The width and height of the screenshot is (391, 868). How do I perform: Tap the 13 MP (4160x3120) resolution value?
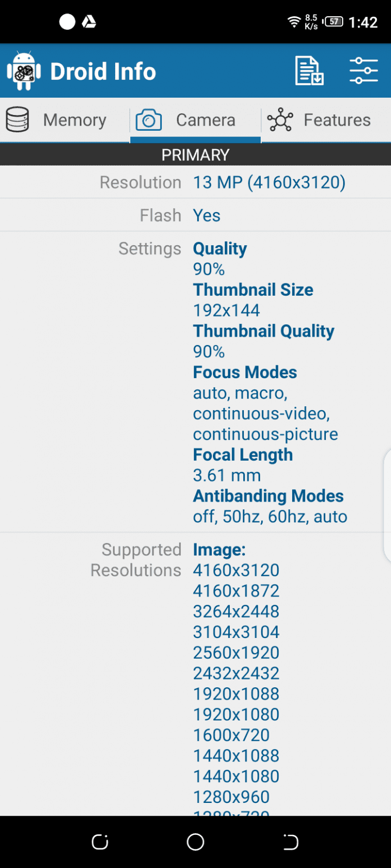pyautogui.click(x=269, y=182)
